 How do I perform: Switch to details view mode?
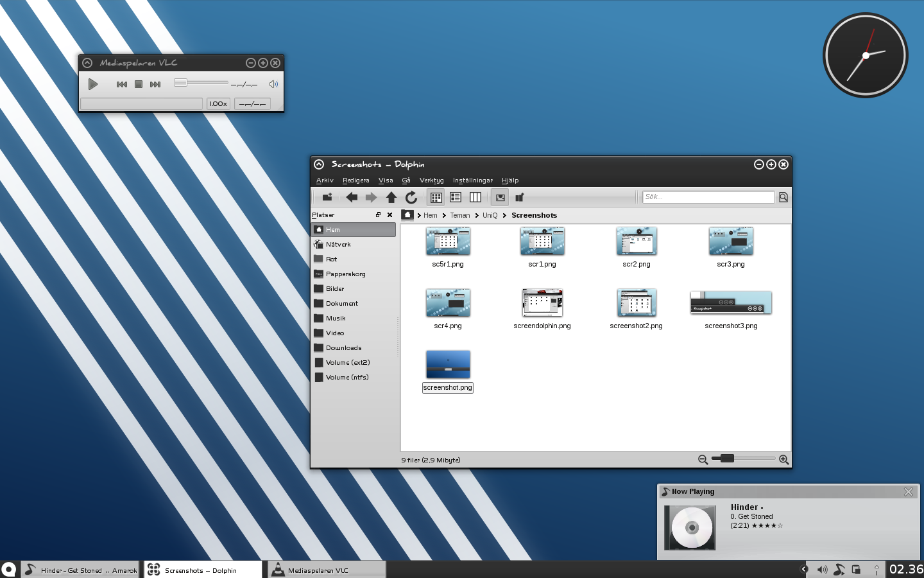click(x=456, y=197)
